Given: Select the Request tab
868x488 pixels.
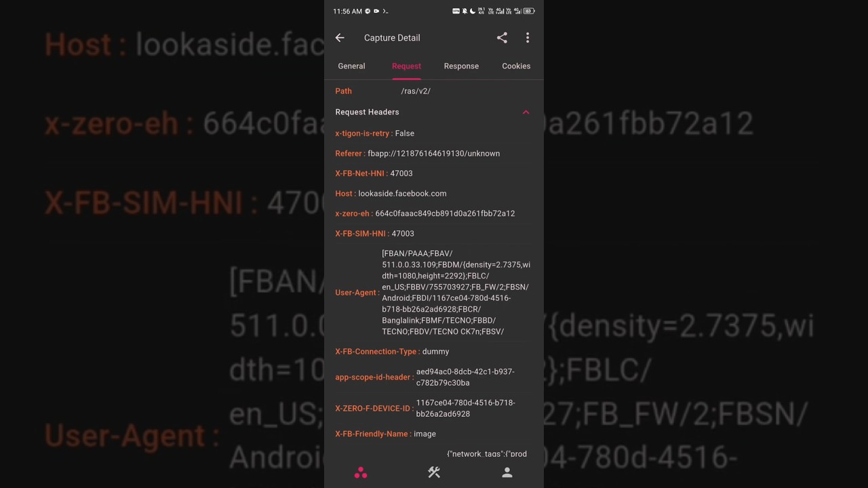Looking at the screenshot, I should [x=406, y=66].
